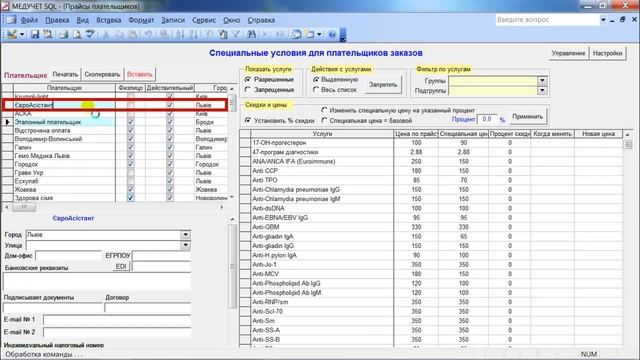Viewport: 640px width, 360px height.
Task: Run the spelling check toolbar icon
Action: click(90, 35)
